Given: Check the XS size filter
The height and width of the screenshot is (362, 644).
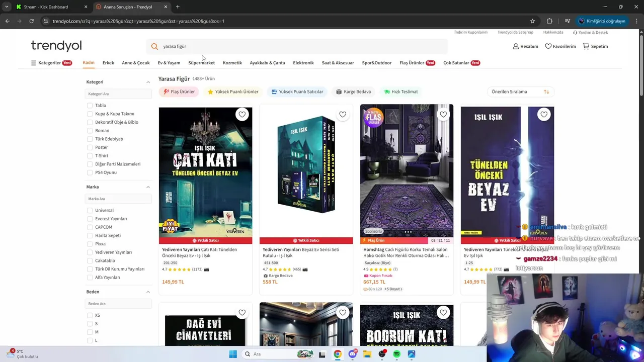Looking at the screenshot, I should pos(90,315).
